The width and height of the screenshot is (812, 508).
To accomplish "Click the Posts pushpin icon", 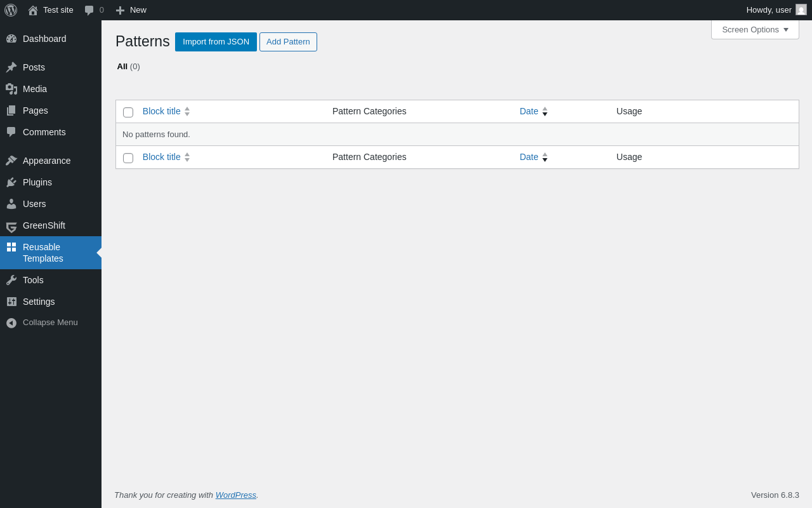I will (11, 67).
